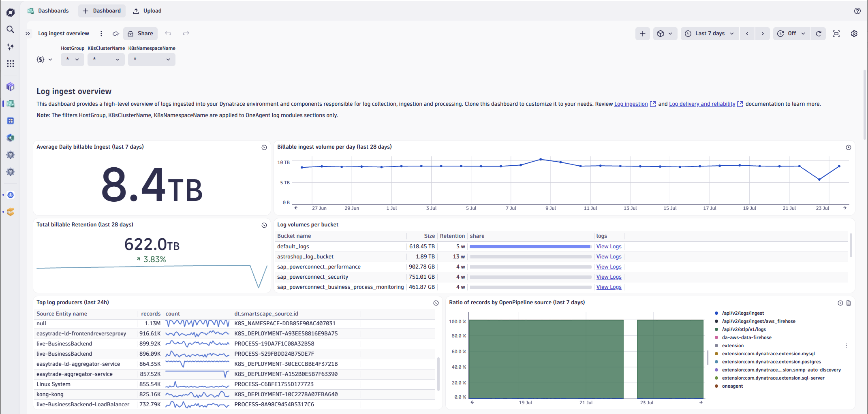
Task: Sort by Retention column header
Action: [452, 236]
